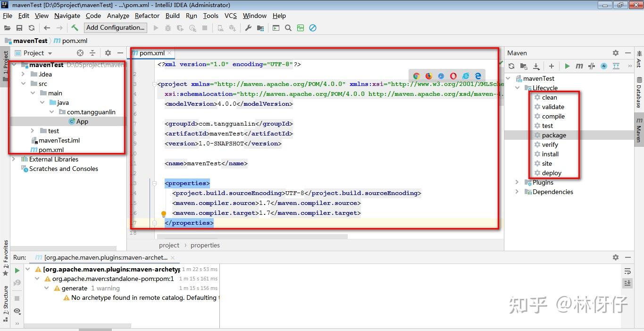This screenshot has height=331, width=644.
Task: Open Project Structure from the toolbar
Action: click(260, 28)
